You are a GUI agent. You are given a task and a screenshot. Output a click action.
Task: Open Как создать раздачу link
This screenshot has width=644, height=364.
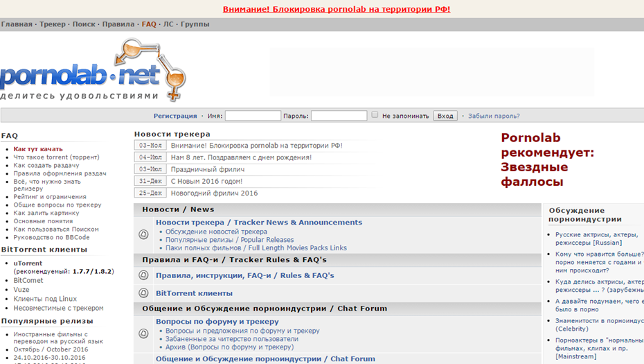tap(46, 165)
